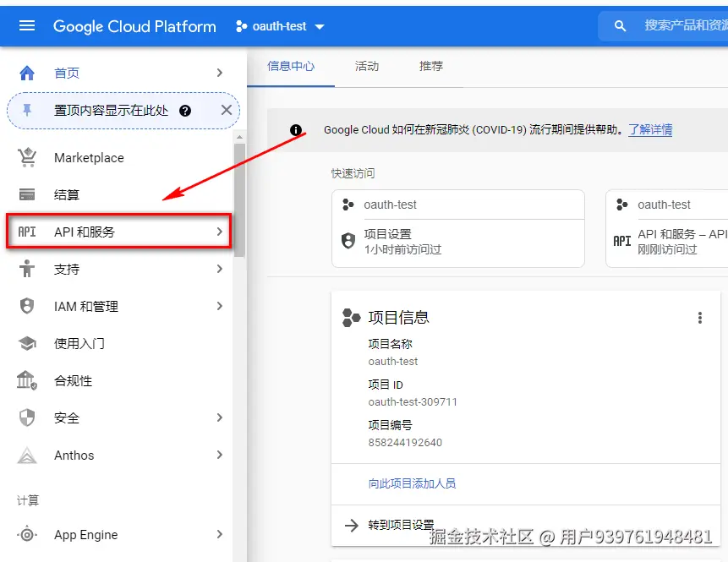Open the 项目信息 three-dot overflow menu
The height and width of the screenshot is (562, 728).
[700, 318]
